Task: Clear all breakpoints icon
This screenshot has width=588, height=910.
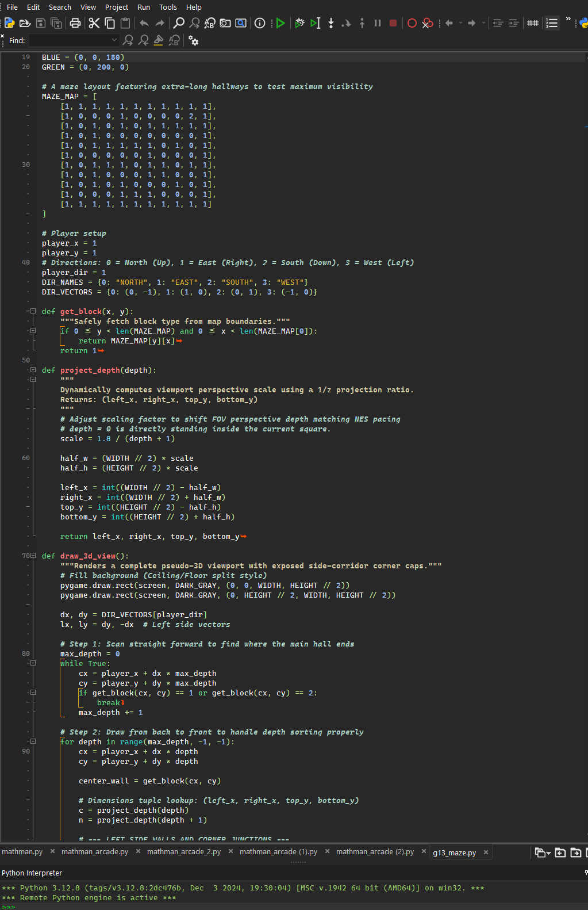Action: 427,23
